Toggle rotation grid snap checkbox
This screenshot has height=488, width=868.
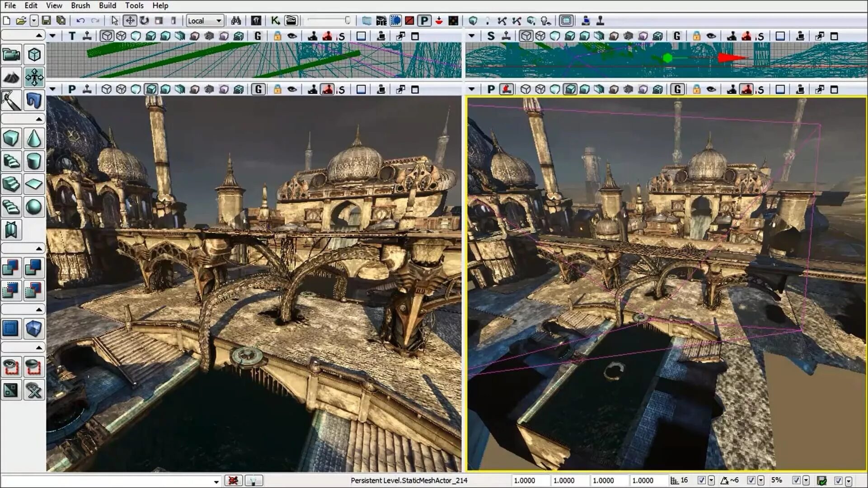pos(751,481)
